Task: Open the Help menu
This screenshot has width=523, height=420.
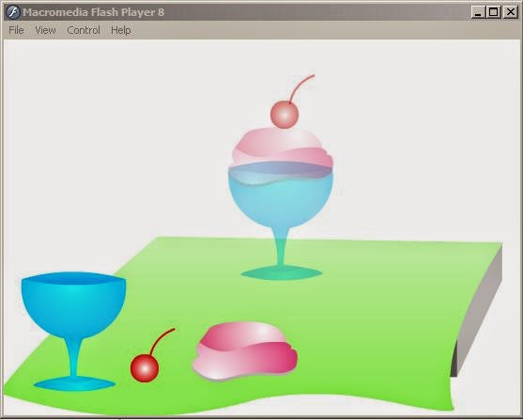Action: 121,30
